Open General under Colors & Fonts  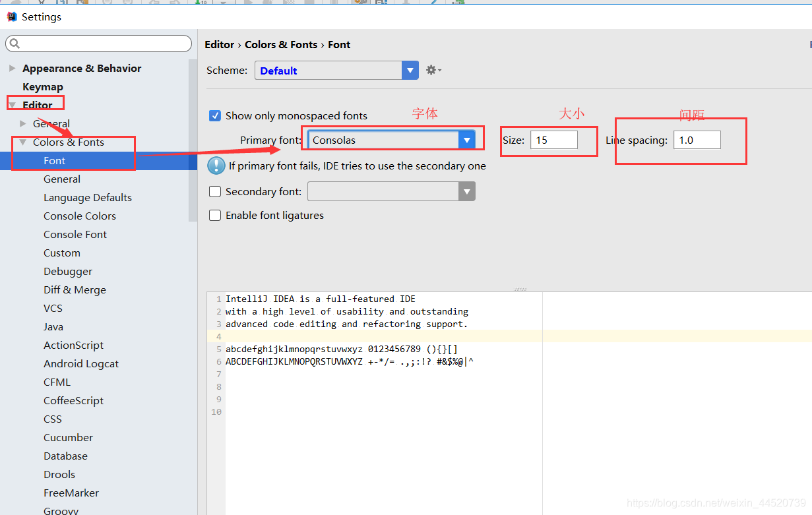(x=62, y=179)
